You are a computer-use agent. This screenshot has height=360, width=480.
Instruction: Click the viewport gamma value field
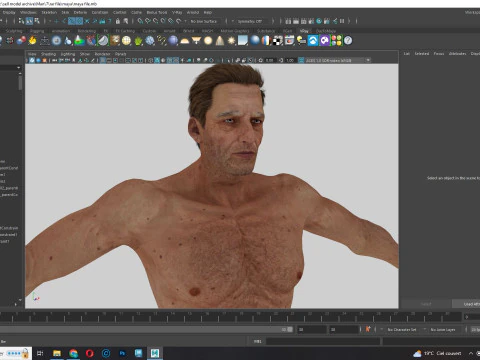pyautogui.click(x=290, y=60)
